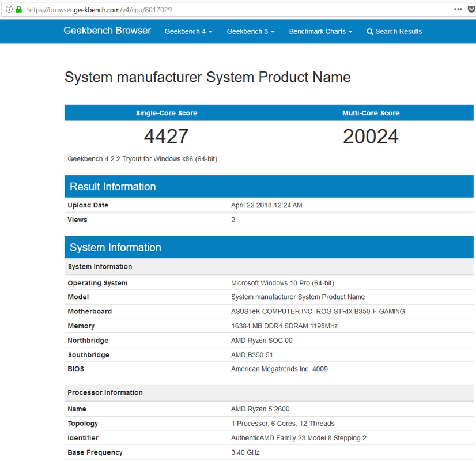Click the browser address URL field
476x461 pixels.
click(x=237, y=10)
